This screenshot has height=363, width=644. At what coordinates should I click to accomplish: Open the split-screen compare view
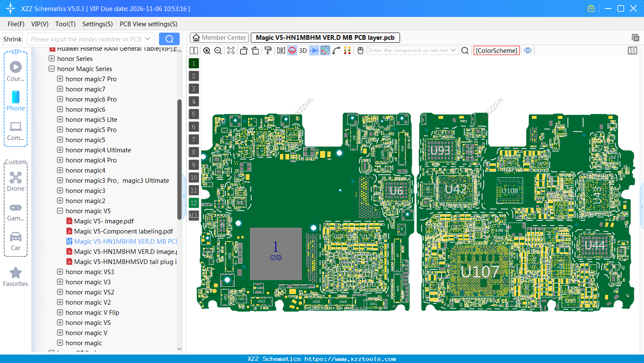point(194,50)
